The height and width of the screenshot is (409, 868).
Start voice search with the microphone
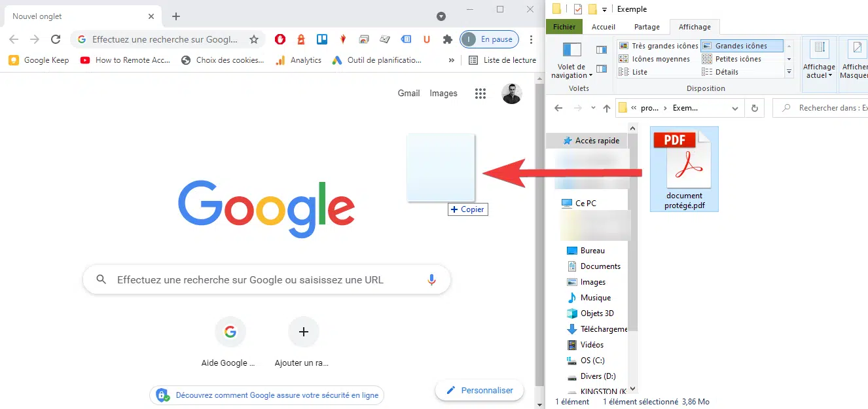431,279
